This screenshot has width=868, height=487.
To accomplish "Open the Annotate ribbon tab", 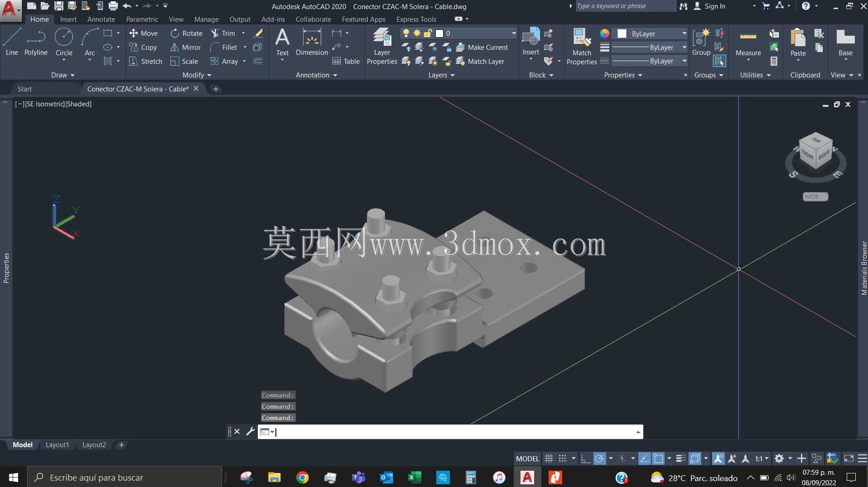I will click(x=101, y=19).
